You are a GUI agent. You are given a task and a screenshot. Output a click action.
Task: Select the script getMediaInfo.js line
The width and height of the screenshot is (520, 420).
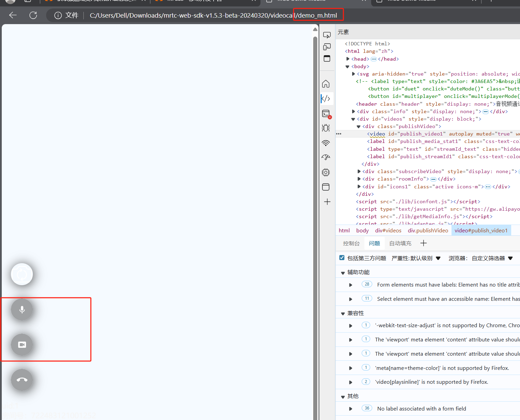coord(424,216)
